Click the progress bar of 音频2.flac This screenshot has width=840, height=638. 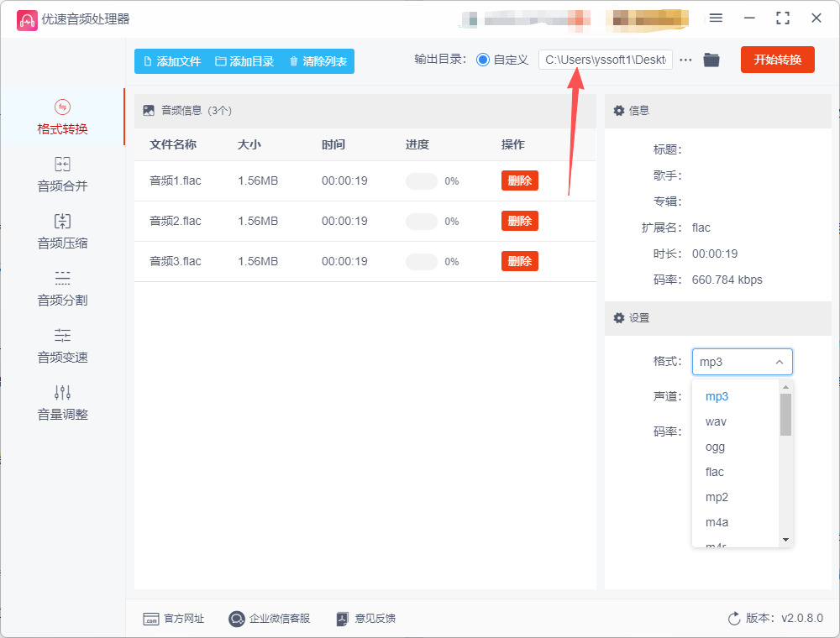422,221
